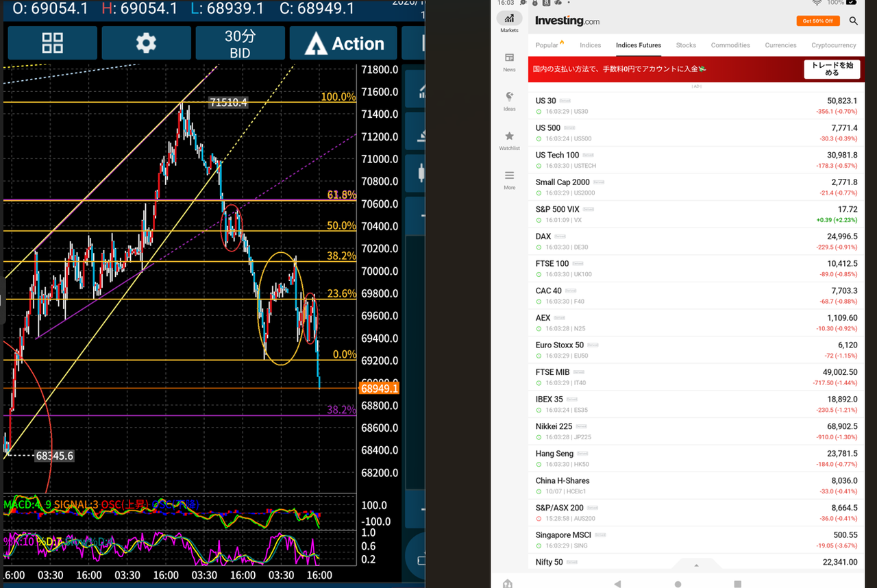The width and height of the screenshot is (877, 588).
Task: Open the Hang Seng row
Action: pyautogui.click(x=696, y=458)
